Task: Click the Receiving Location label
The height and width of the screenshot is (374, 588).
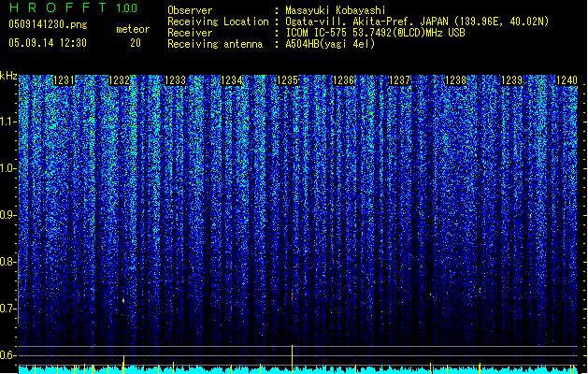Action: [x=218, y=22]
